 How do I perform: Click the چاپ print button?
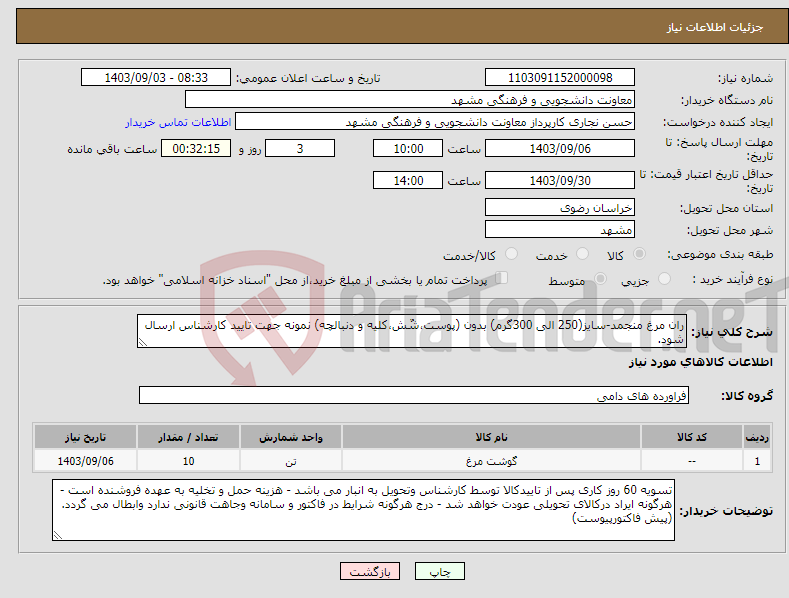(x=439, y=571)
